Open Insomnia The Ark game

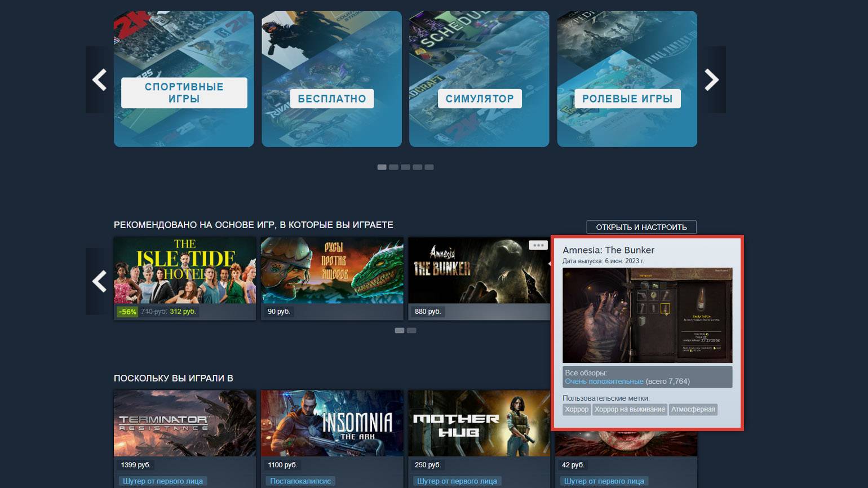pyautogui.click(x=332, y=423)
